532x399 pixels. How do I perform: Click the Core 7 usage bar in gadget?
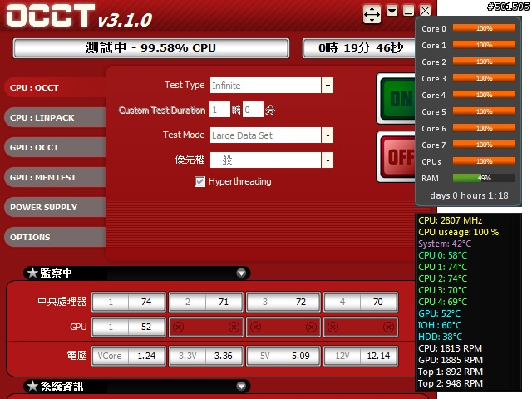484,145
